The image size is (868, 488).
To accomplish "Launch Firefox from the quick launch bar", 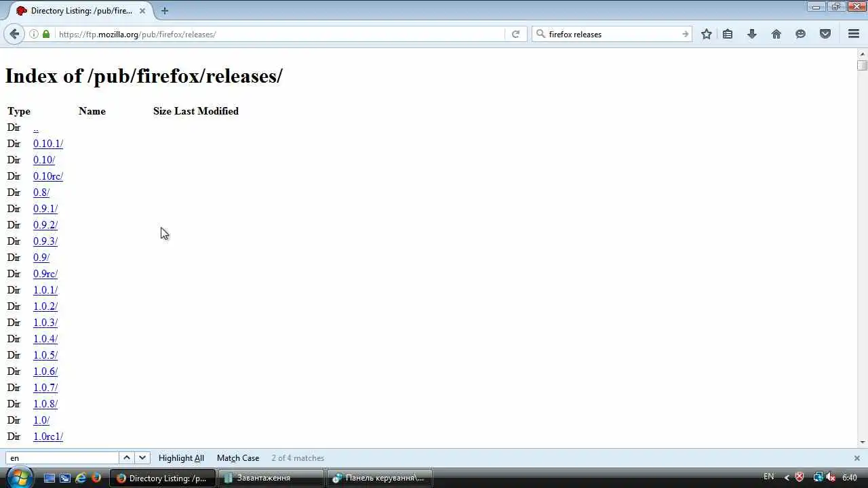I will (x=96, y=478).
